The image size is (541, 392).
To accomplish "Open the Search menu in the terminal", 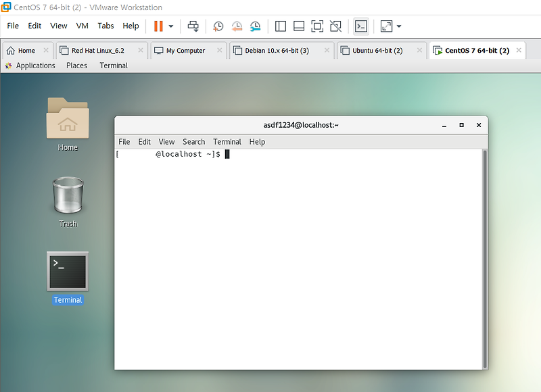I will tap(193, 141).
